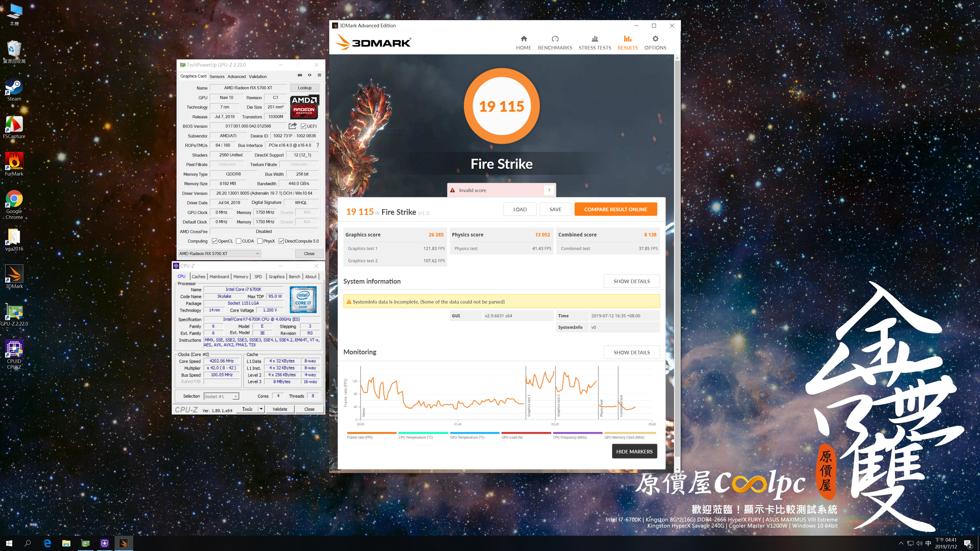Click the AMD Radeon Graphics logo

(x=304, y=107)
